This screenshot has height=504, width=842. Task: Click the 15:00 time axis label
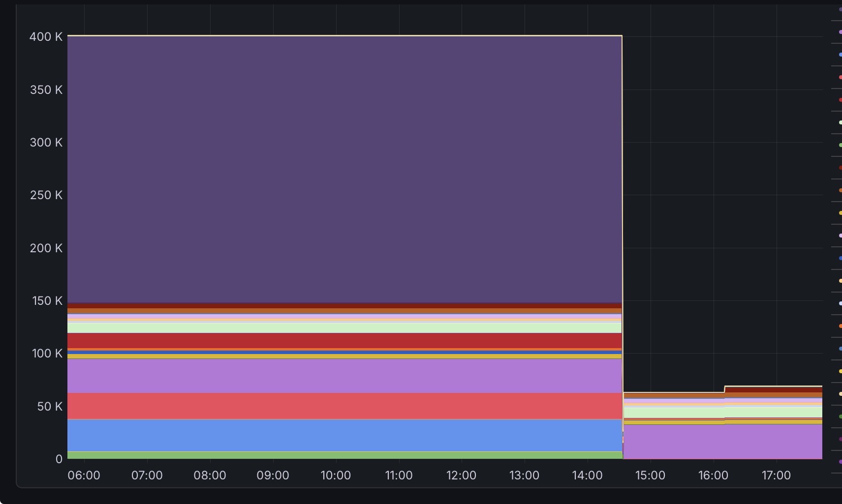click(650, 475)
